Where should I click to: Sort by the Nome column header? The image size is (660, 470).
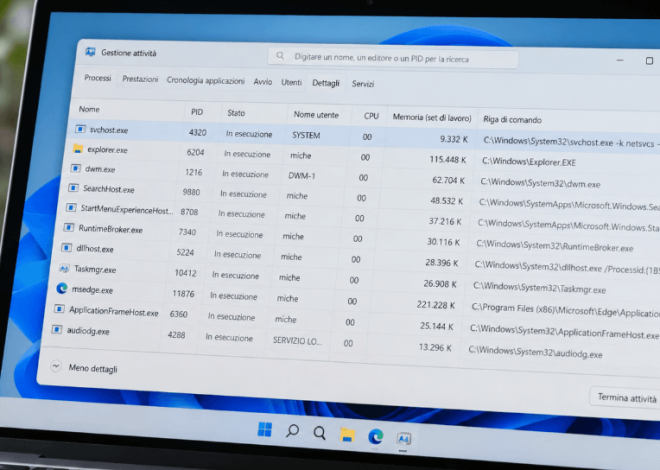point(89,109)
